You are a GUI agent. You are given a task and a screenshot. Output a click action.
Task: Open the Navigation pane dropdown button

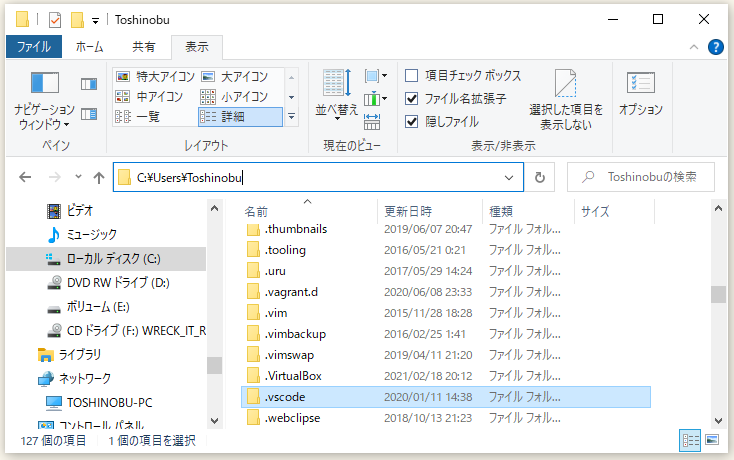click(x=44, y=101)
